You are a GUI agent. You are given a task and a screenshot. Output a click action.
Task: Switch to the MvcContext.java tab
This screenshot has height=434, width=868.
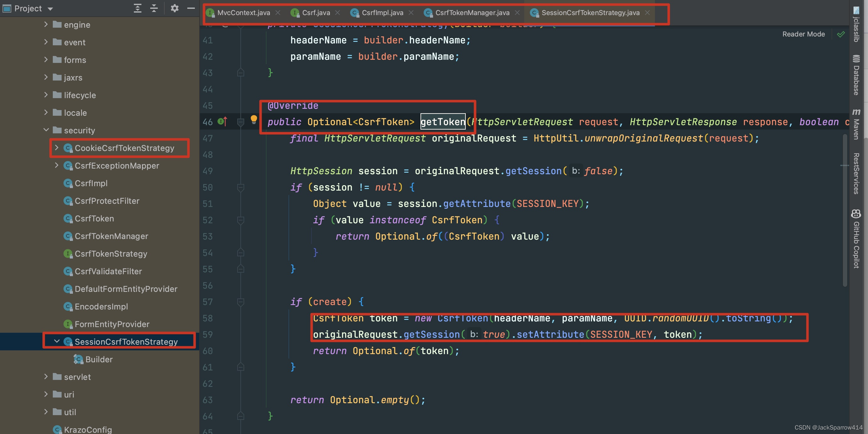(243, 13)
